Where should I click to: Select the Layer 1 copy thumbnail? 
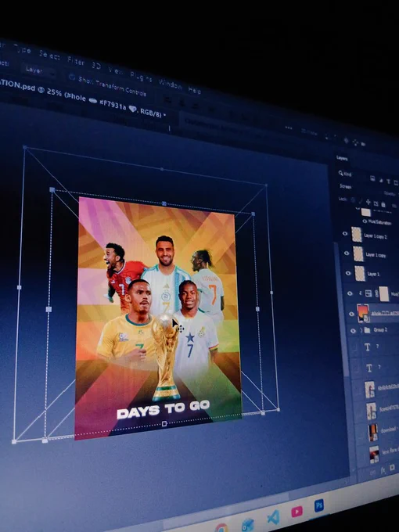tap(358, 253)
